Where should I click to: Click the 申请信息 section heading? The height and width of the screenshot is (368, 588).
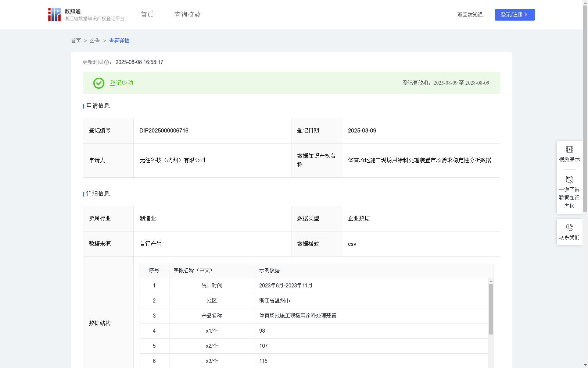[x=98, y=106]
